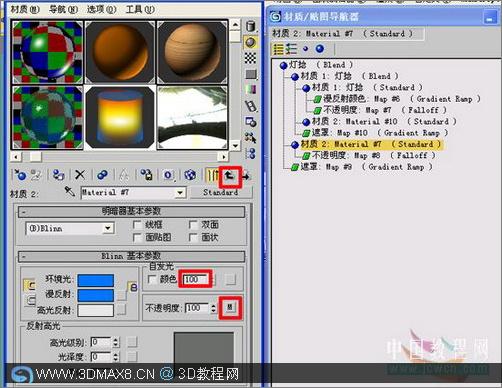
Task: Click Put Material to Scene icon
Action: pos(36,175)
